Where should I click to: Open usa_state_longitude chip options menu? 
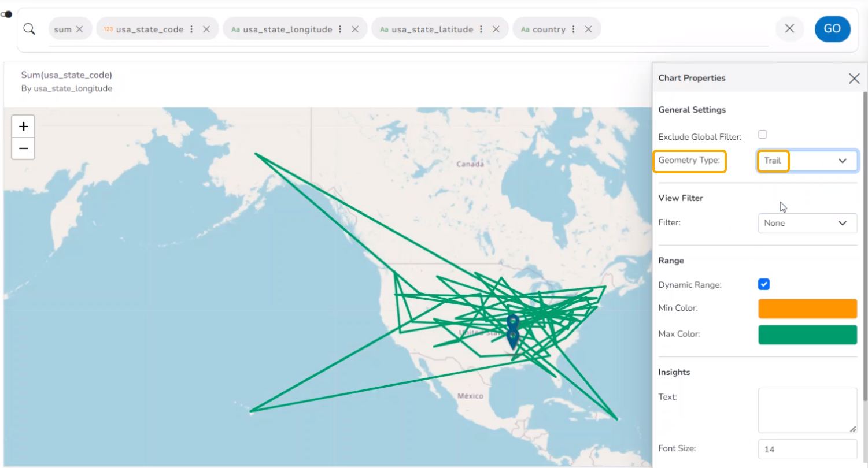point(340,29)
